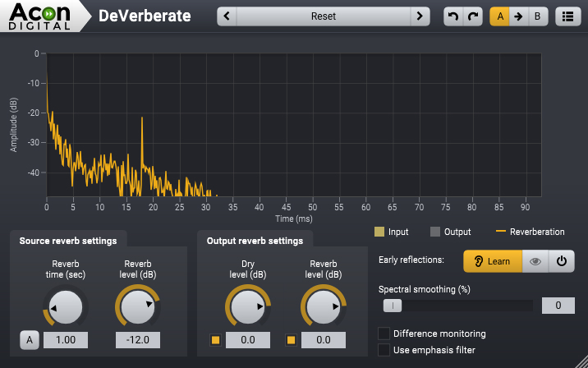
Task: Toggle early reflections power icon
Action: [561, 261]
